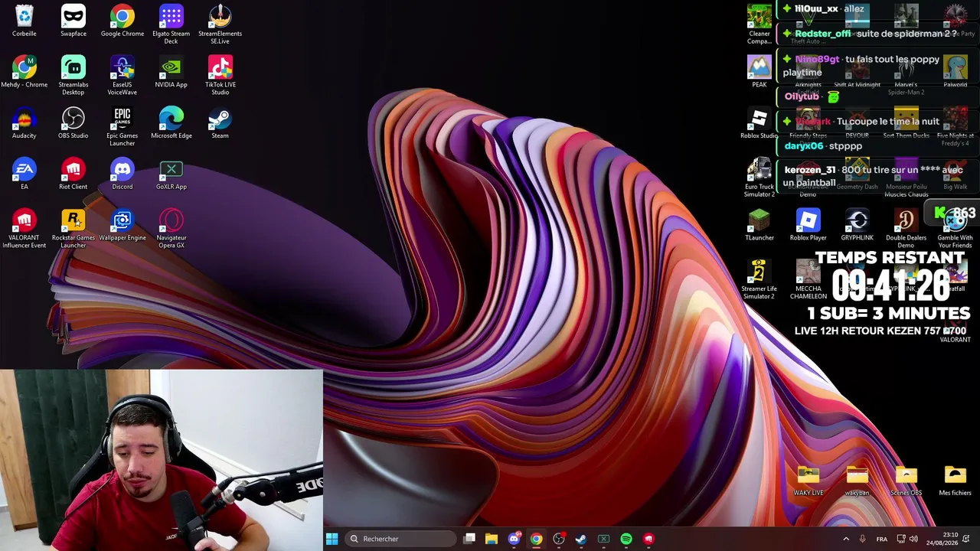980x551 pixels.
Task: Open the FRA language switcher
Action: tap(882, 539)
